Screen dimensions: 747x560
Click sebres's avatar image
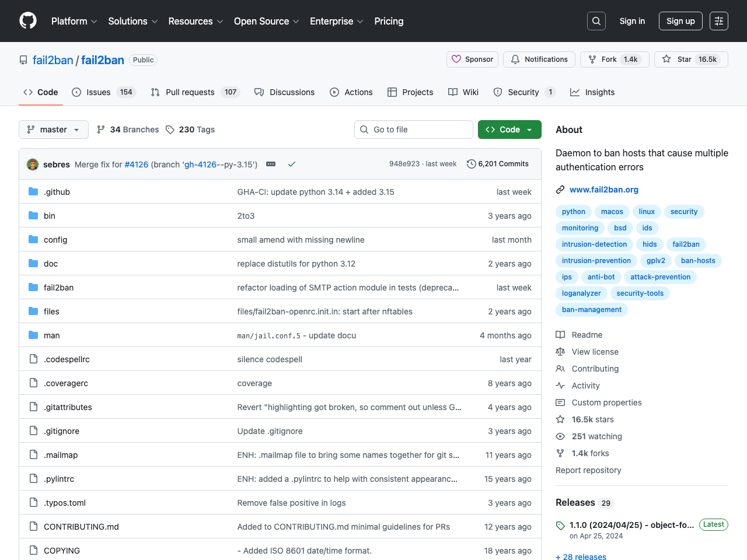(33, 164)
